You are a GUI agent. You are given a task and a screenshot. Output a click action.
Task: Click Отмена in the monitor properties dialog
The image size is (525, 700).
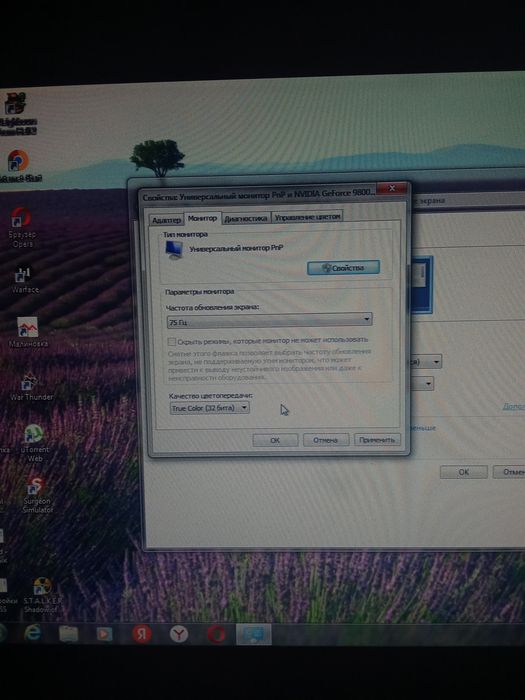(x=325, y=440)
